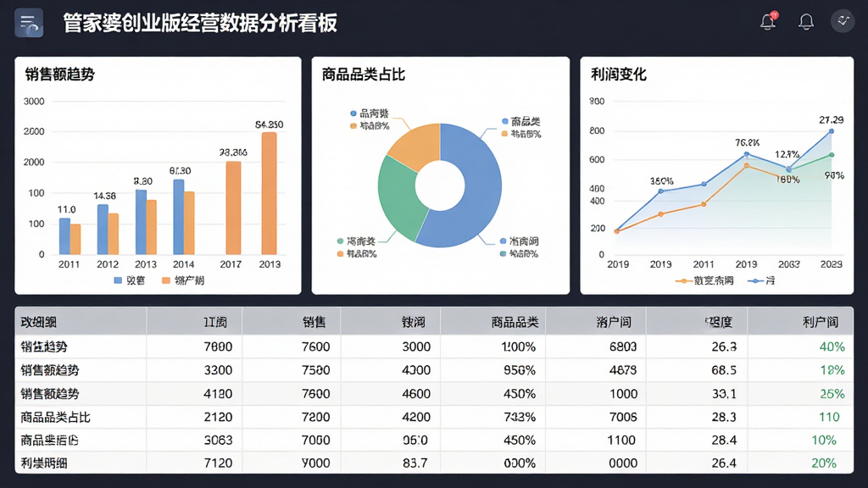The width and height of the screenshot is (868, 488).
Task: Click the green 25% cell
Action: point(832,394)
